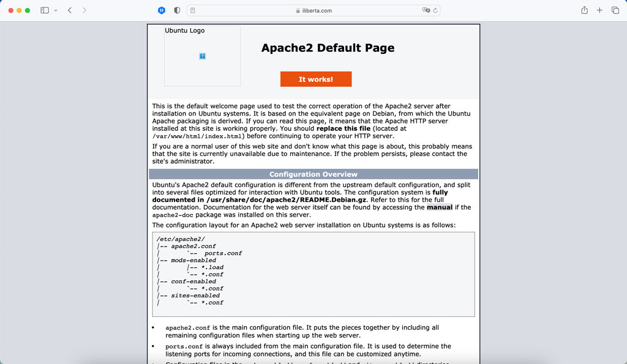
Task: Click the orange "It works!" banner
Action: (316, 79)
